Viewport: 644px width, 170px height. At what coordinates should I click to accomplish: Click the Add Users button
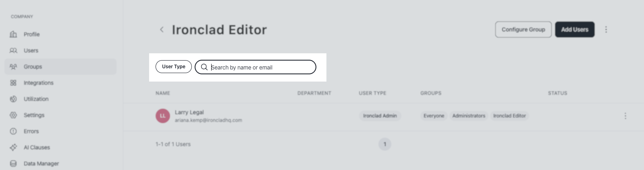click(575, 29)
